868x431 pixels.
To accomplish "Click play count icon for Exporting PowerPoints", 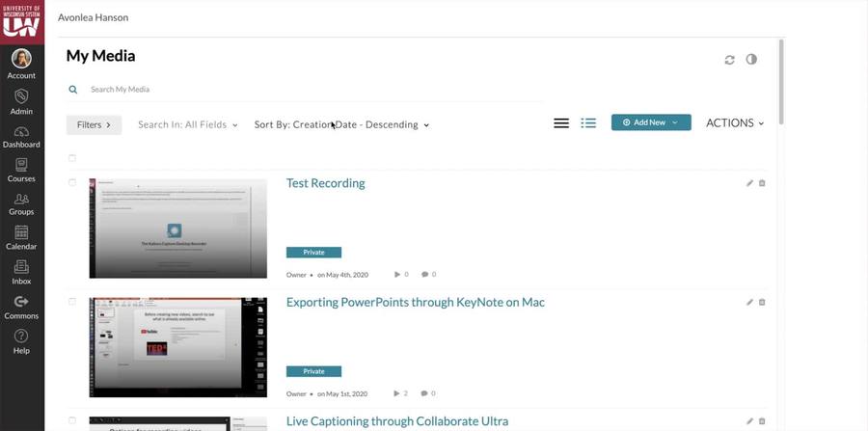I will pyautogui.click(x=397, y=393).
